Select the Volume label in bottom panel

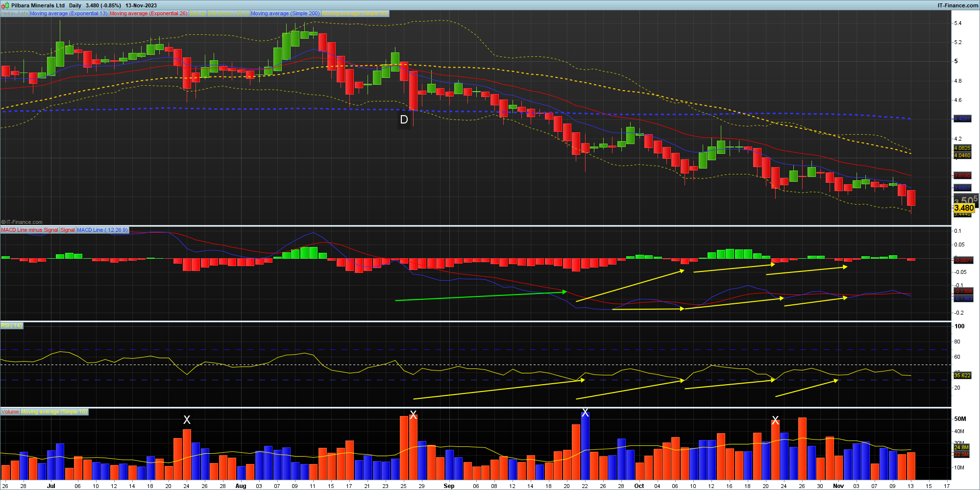click(x=10, y=412)
